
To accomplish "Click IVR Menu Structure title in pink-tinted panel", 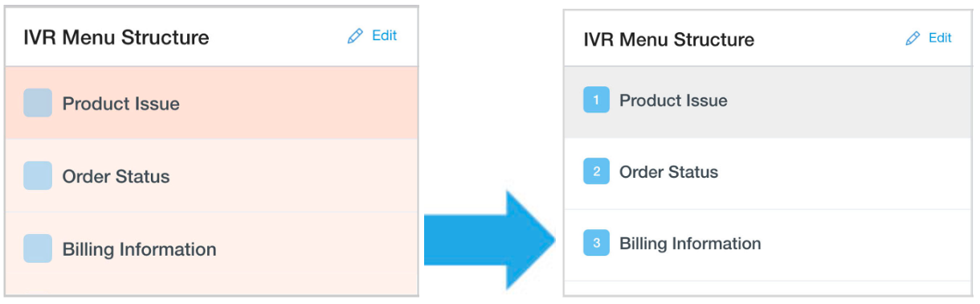I will pyautogui.click(x=116, y=37).
